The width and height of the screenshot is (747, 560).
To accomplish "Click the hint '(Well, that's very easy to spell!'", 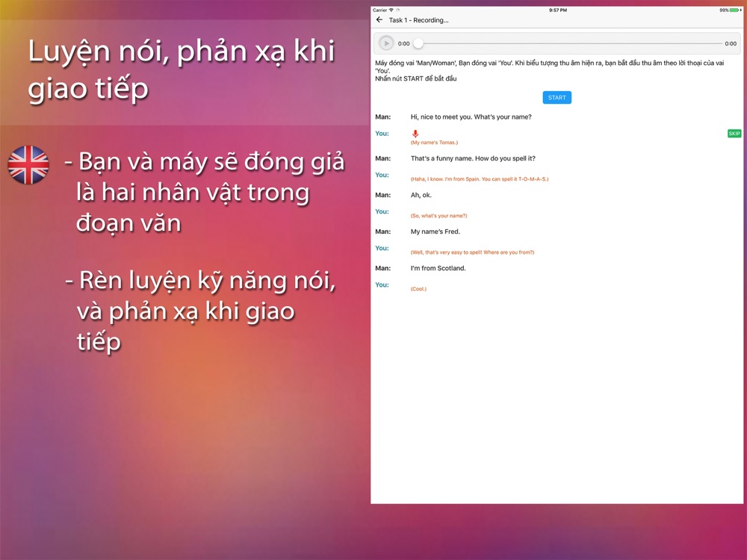I will click(472, 252).
